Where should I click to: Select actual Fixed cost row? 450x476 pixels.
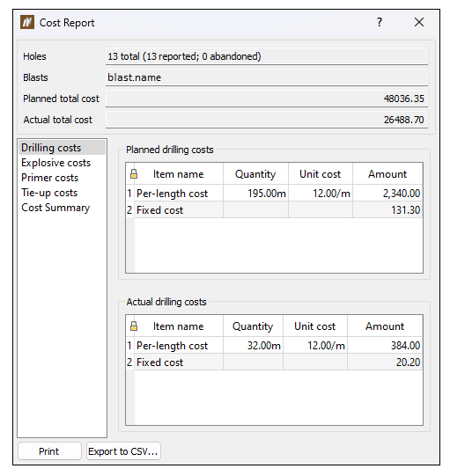click(275, 362)
